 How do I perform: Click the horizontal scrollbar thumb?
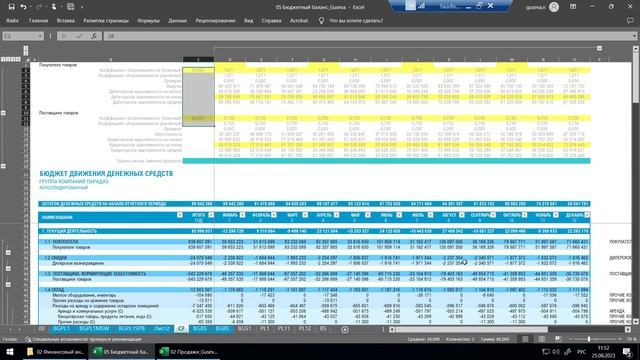click(x=471, y=329)
